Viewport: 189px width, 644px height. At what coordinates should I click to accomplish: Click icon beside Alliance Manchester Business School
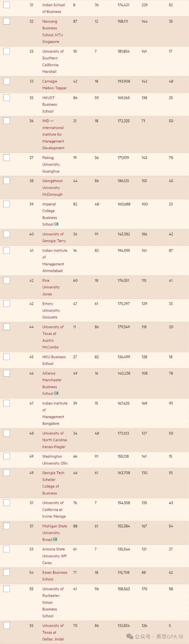point(56,393)
